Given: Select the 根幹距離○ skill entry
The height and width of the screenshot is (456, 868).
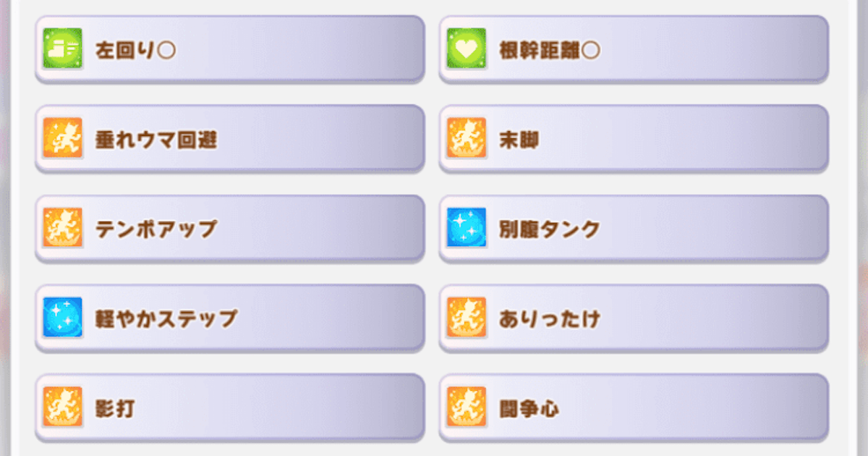Looking at the screenshot, I should point(634,49).
